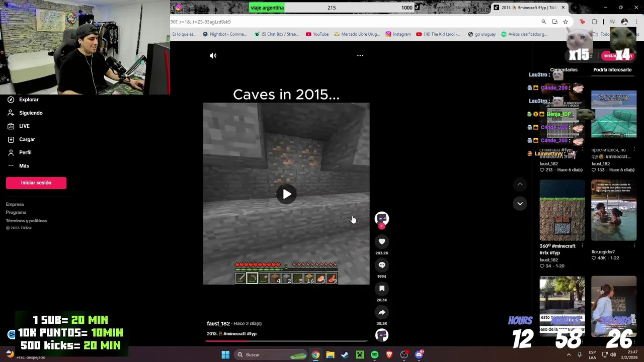
Task: Go to the next video with down chevron
Action: tap(520, 204)
